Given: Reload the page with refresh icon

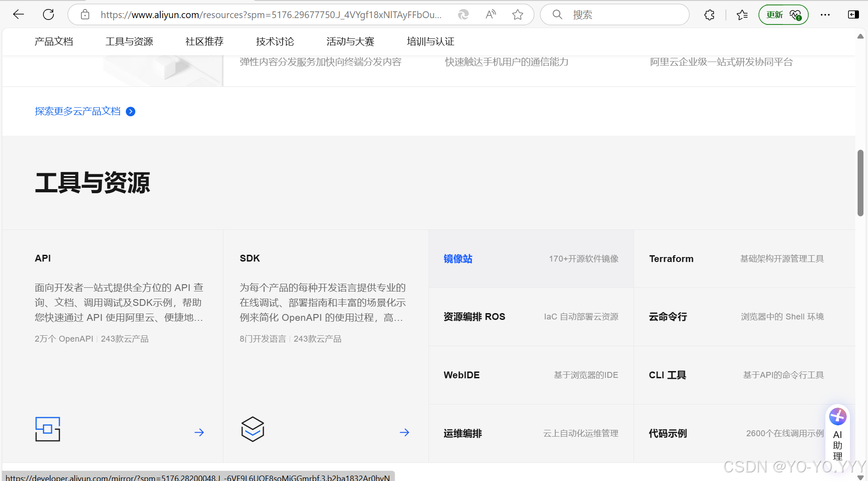Looking at the screenshot, I should pyautogui.click(x=48, y=14).
